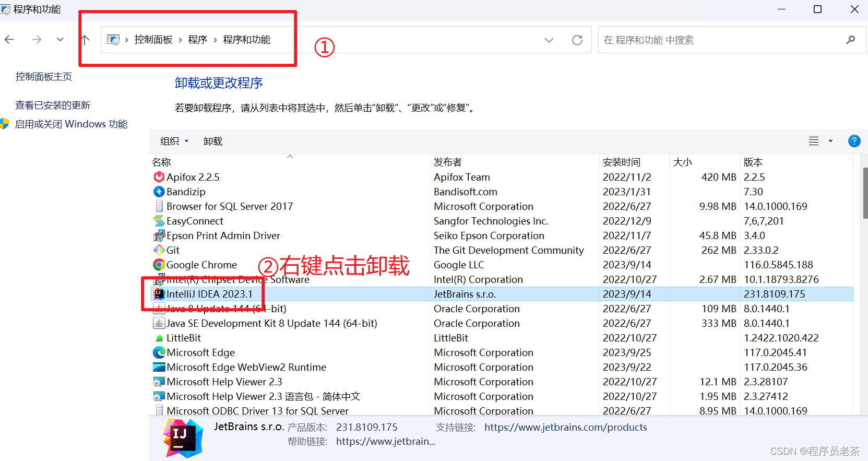Select 控制面板 in the breadcrumb path

pyautogui.click(x=153, y=40)
